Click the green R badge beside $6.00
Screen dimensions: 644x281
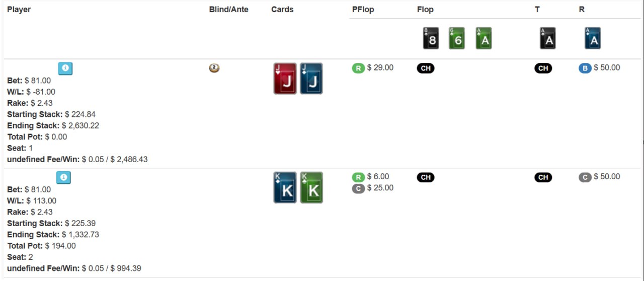tap(358, 177)
